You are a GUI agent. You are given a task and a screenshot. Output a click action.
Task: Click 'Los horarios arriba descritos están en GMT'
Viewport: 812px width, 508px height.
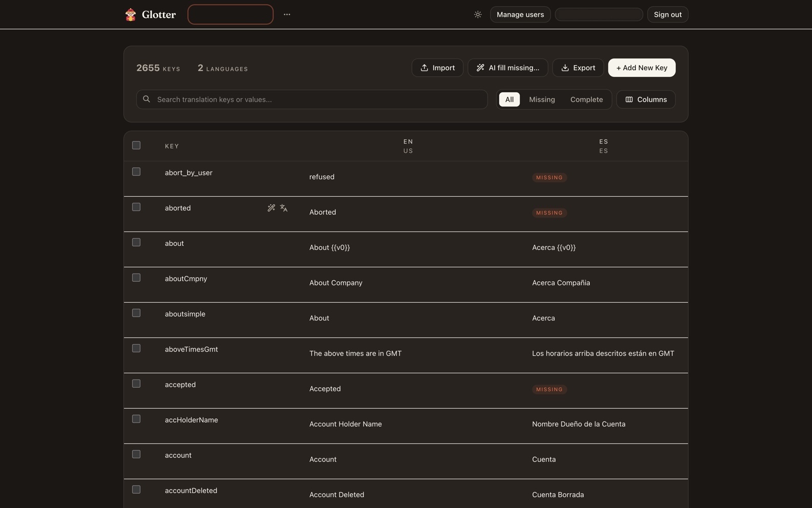pos(603,353)
